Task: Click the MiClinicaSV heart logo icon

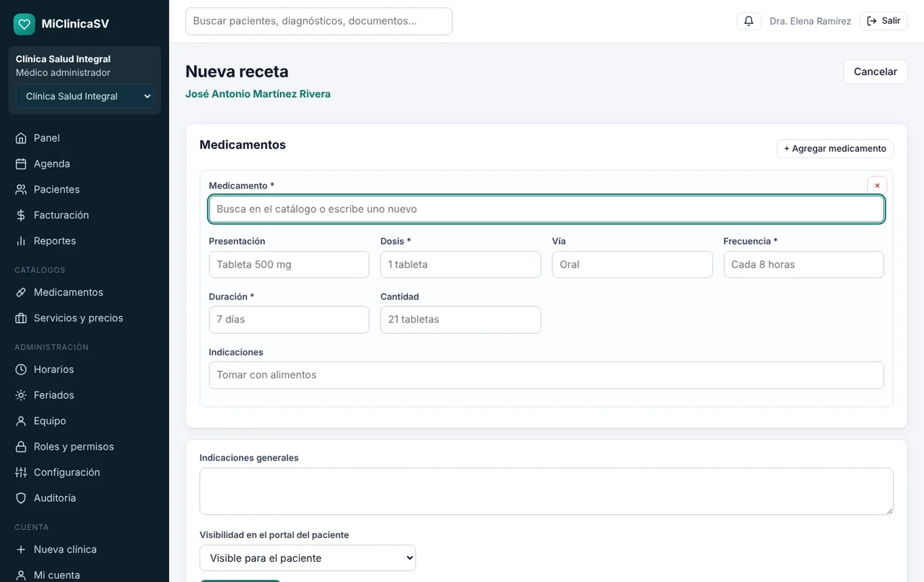Action: click(24, 24)
